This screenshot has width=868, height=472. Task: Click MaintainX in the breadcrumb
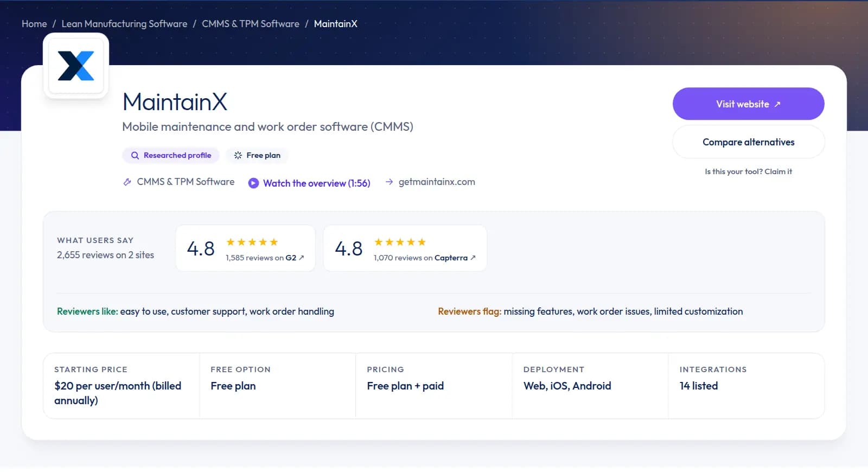click(x=336, y=24)
